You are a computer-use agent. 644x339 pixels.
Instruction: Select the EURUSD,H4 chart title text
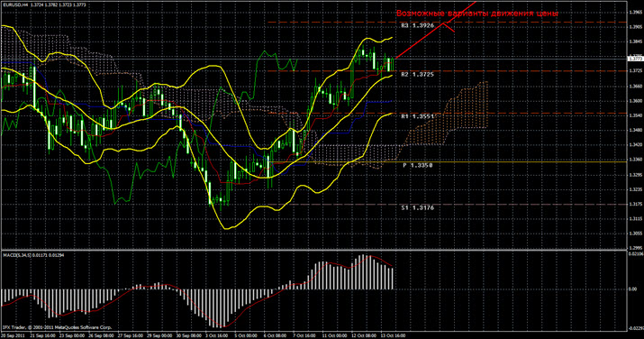pos(16,5)
